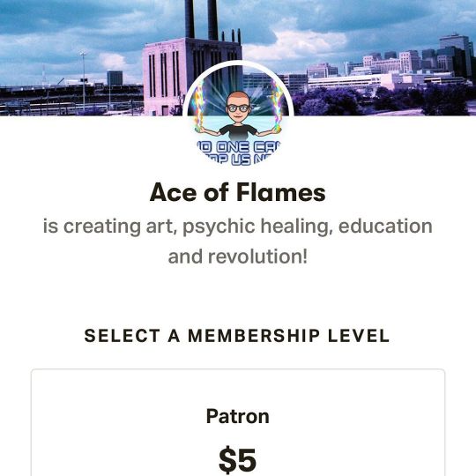Tap the parking structure in the banner
476x476 pixels.
coord(71,97)
